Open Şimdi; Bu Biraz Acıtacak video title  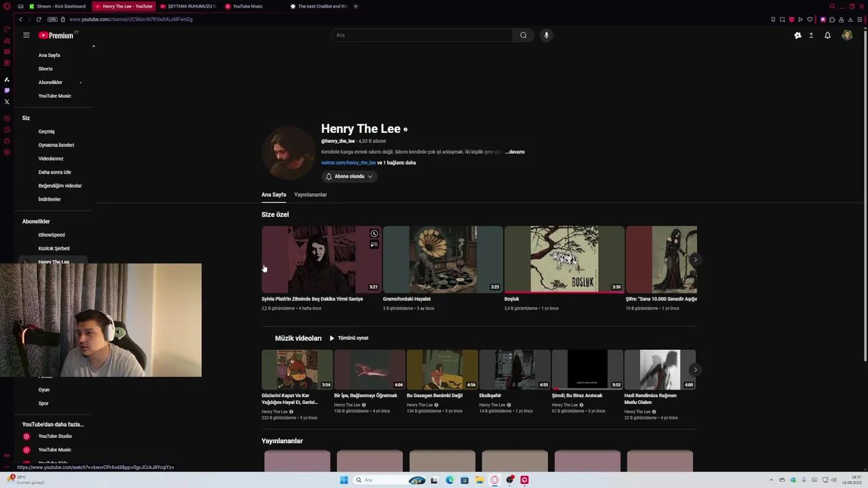pyautogui.click(x=577, y=396)
